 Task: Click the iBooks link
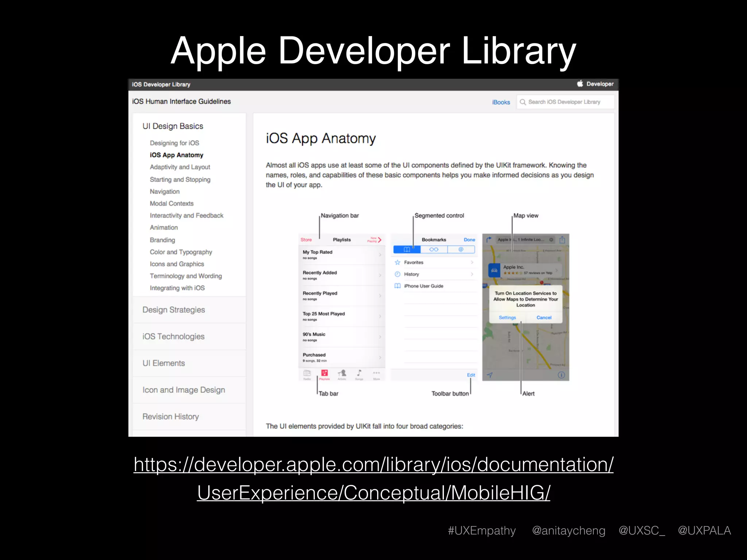tap(501, 102)
